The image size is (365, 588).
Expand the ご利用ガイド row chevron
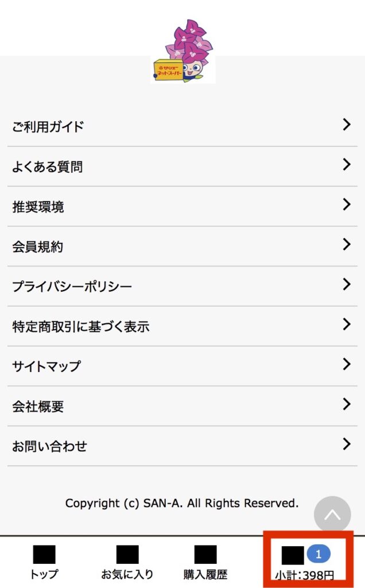click(346, 125)
